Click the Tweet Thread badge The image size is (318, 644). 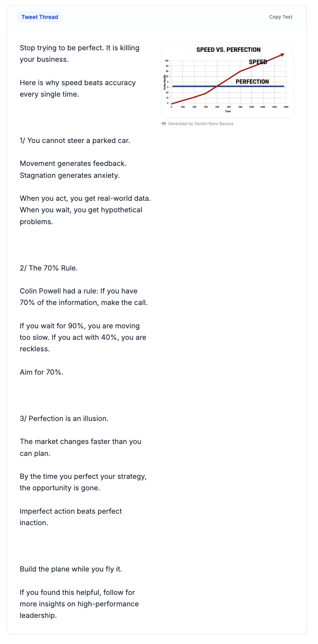pos(40,17)
